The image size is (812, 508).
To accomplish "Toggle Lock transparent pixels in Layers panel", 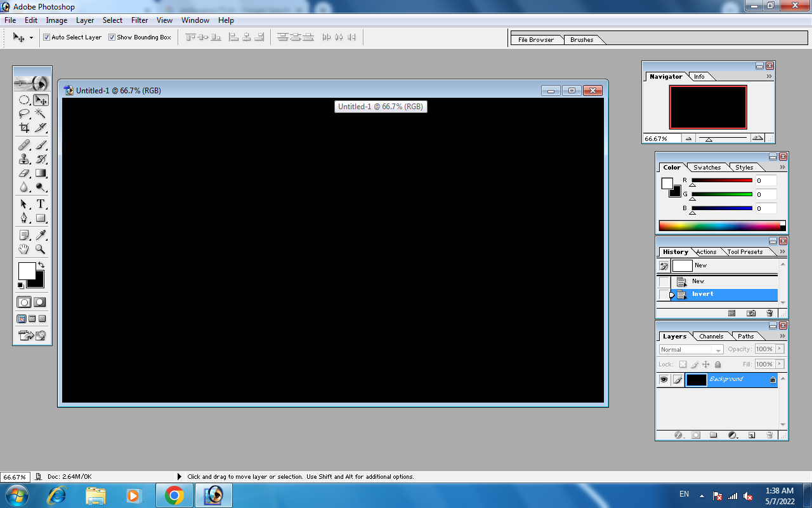I will pos(683,364).
